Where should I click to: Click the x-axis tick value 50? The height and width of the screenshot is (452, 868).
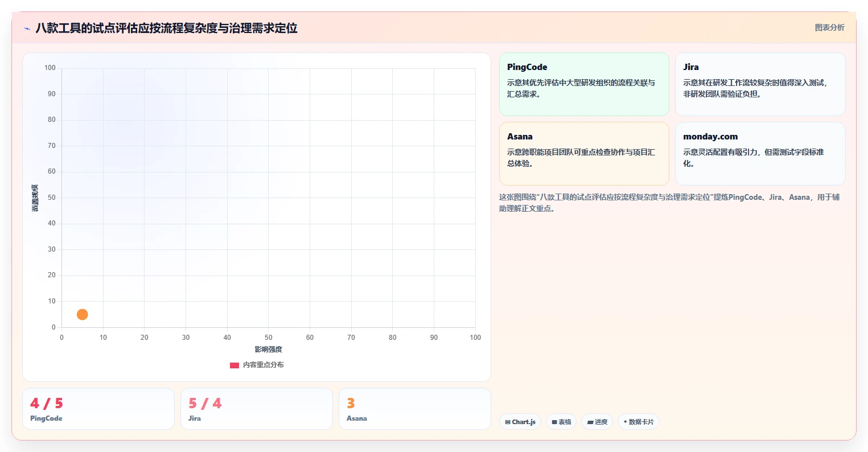click(269, 338)
